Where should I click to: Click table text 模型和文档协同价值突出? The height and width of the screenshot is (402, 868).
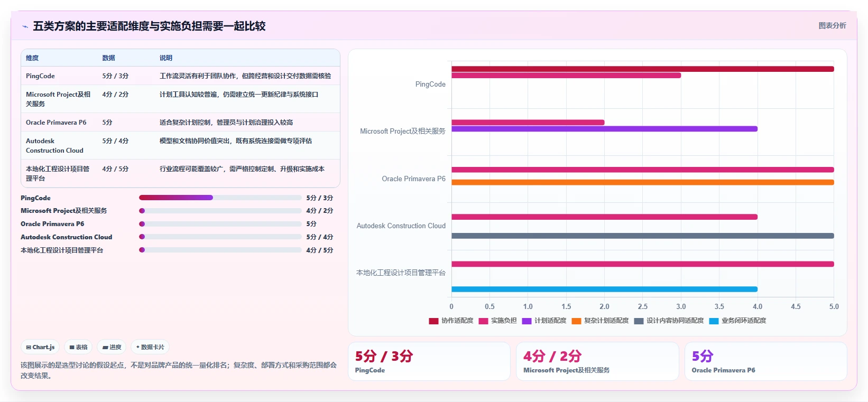[195, 141]
